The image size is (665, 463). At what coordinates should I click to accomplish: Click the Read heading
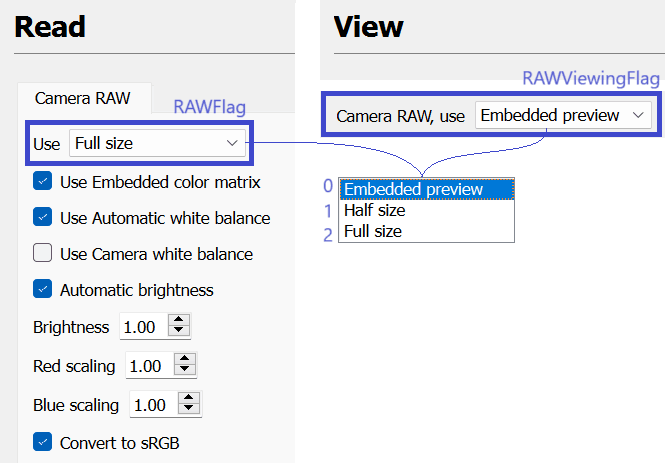(x=50, y=27)
